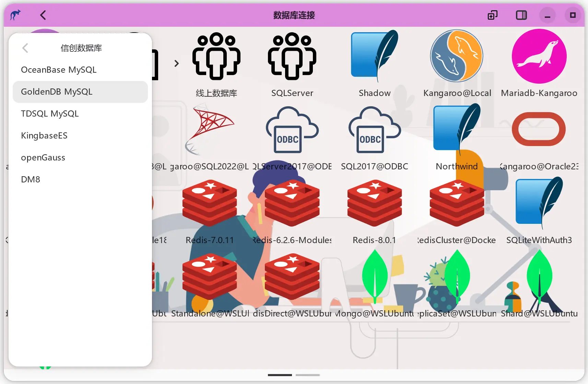Open the SQLServer2017@ODBC connection icon
The width and height of the screenshot is (588, 384).
(x=292, y=130)
